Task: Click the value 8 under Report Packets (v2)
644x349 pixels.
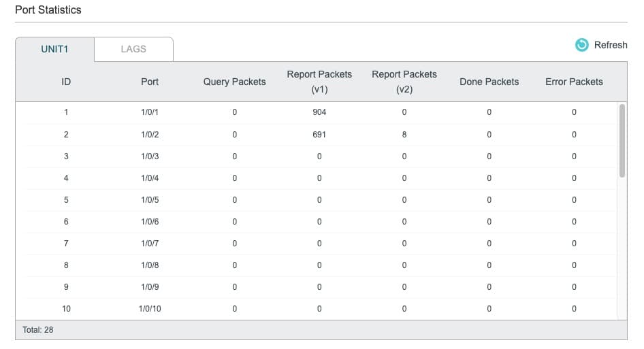Action: coord(404,135)
